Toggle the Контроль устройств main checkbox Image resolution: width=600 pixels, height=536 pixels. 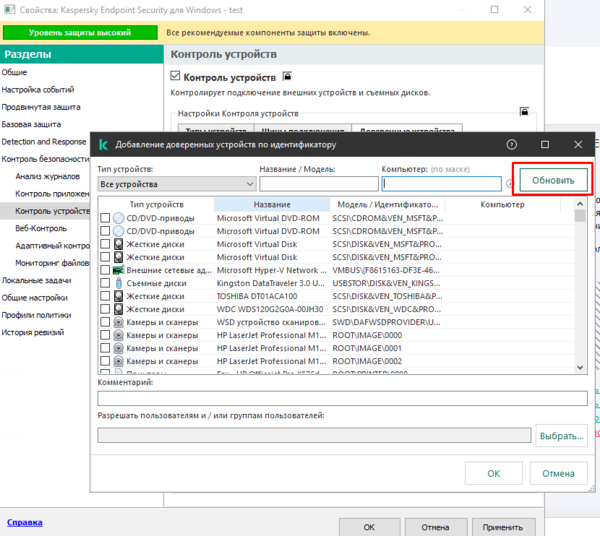[x=176, y=77]
